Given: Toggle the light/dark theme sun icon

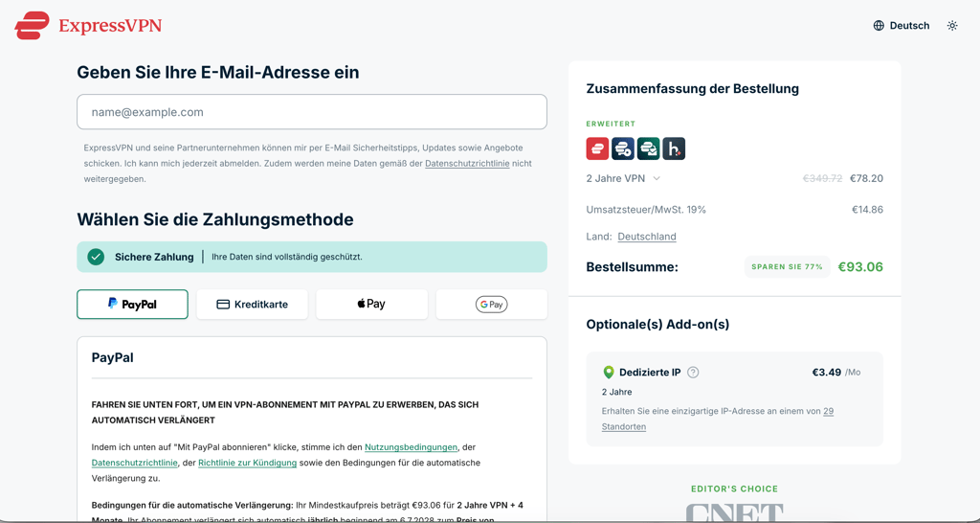Looking at the screenshot, I should point(952,26).
